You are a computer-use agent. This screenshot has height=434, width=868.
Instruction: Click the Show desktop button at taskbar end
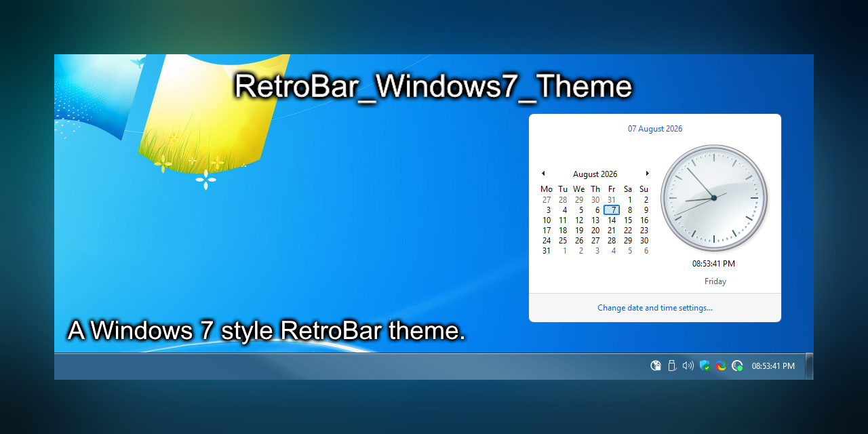[x=809, y=366]
